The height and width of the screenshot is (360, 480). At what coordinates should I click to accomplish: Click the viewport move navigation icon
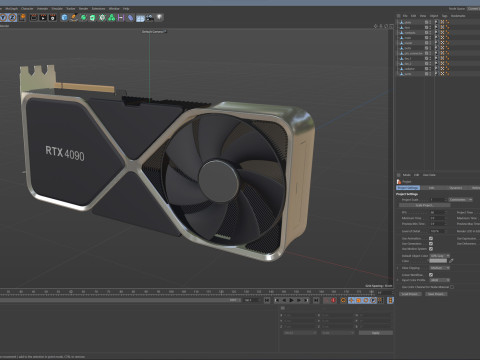[376, 26]
